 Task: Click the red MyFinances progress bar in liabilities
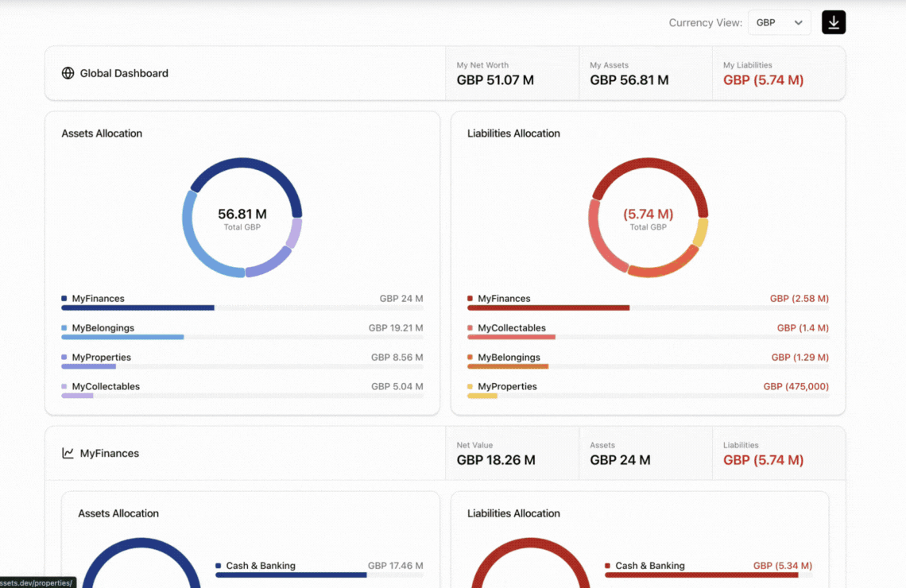click(x=548, y=308)
